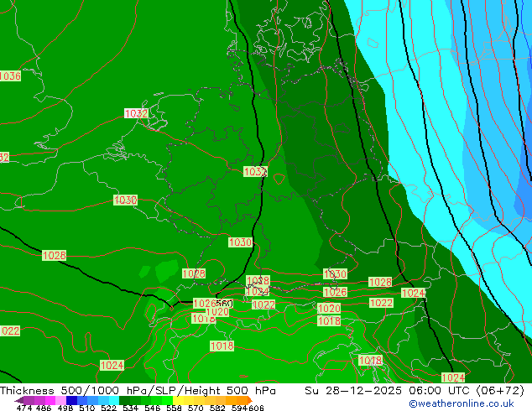Pick the bright magenta legend swatch
This screenshot has width=532, height=411.
[x=50, y=400]
